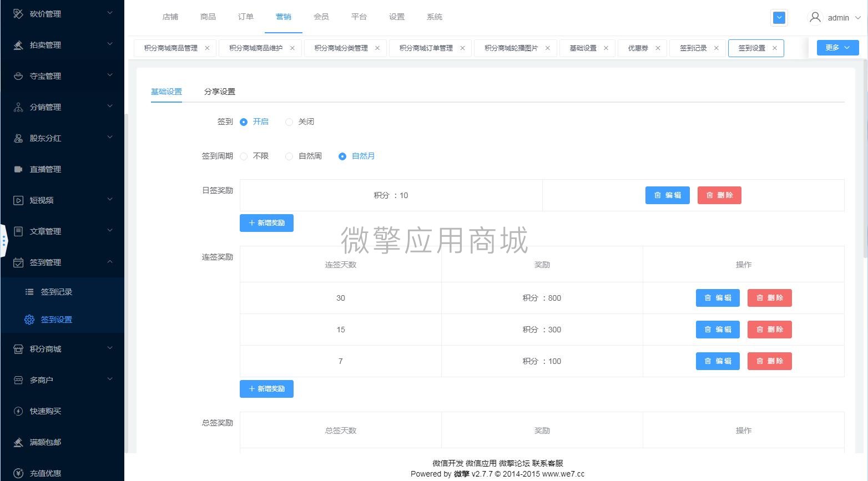Click the 文章管理 document icon

point(18,231)
